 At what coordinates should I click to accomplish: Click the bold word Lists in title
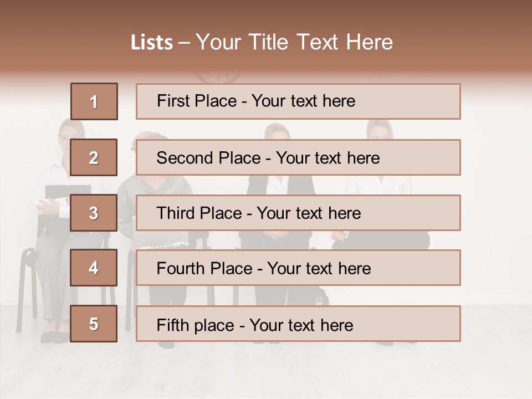[x=152, y=43]
